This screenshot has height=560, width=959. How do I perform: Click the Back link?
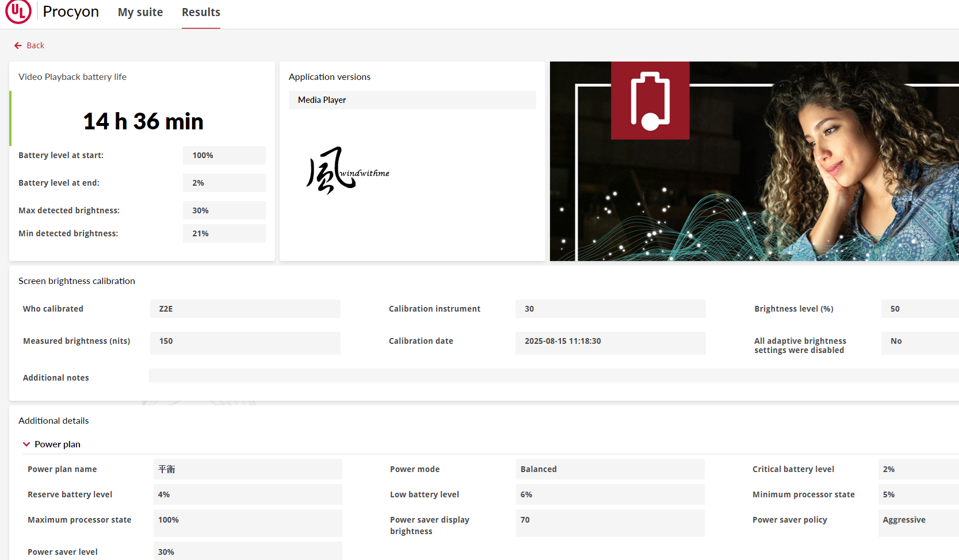(x=35, y=45)
